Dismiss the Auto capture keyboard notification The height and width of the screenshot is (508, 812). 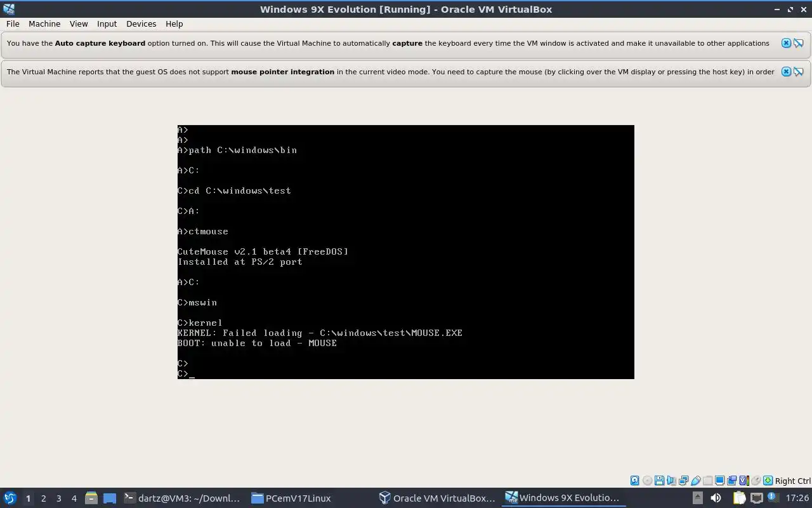[786, 43]
